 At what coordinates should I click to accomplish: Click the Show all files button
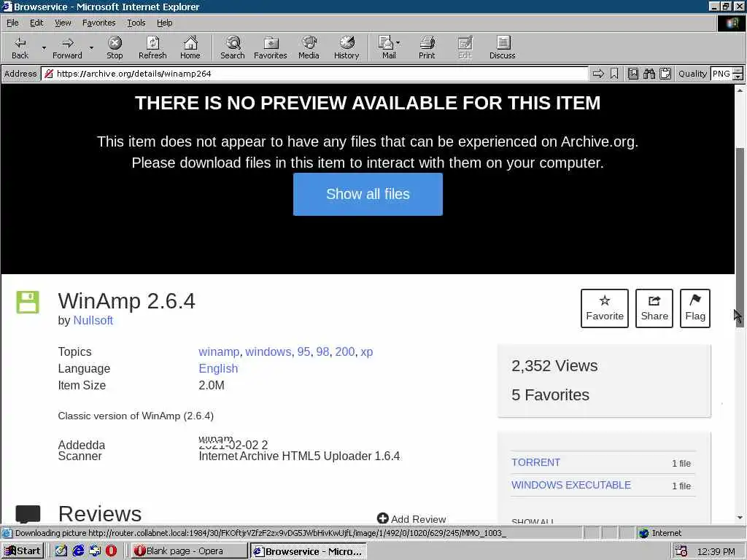coord(368,194)
